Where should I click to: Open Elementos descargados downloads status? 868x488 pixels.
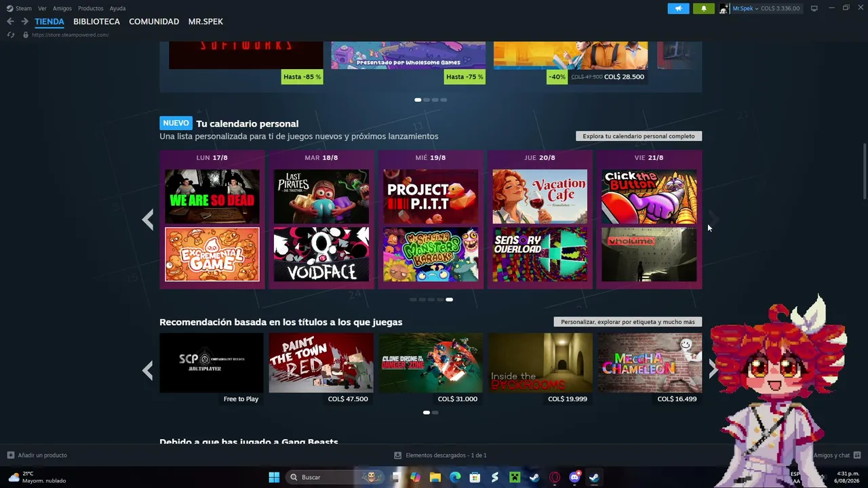[446, 455]
